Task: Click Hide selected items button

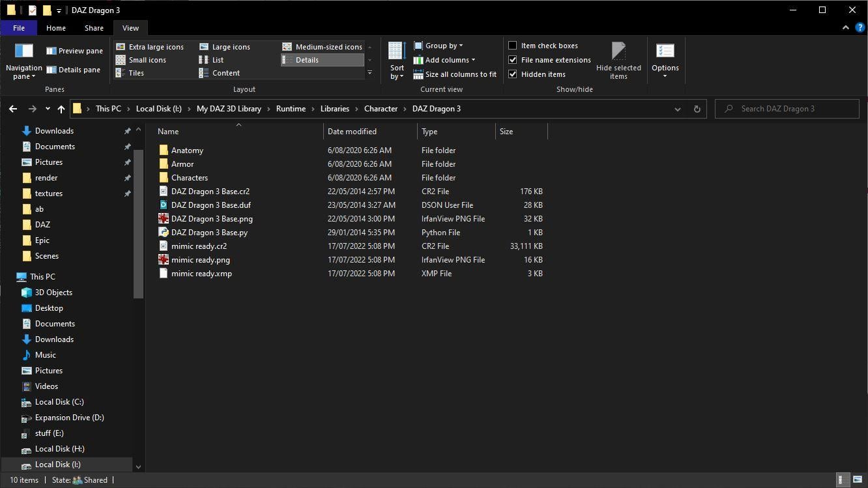Action: point(618,61)
